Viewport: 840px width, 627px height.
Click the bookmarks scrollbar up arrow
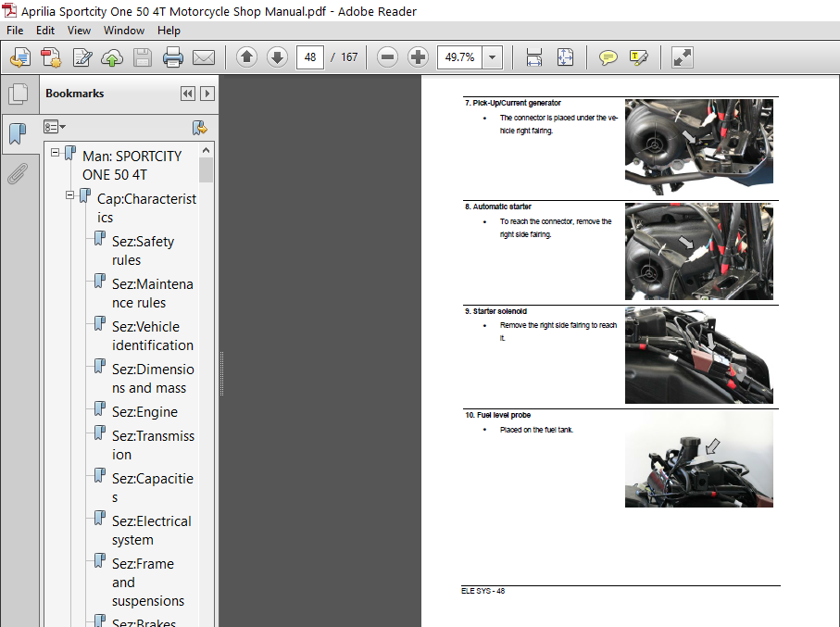click(x=206, y=151)
